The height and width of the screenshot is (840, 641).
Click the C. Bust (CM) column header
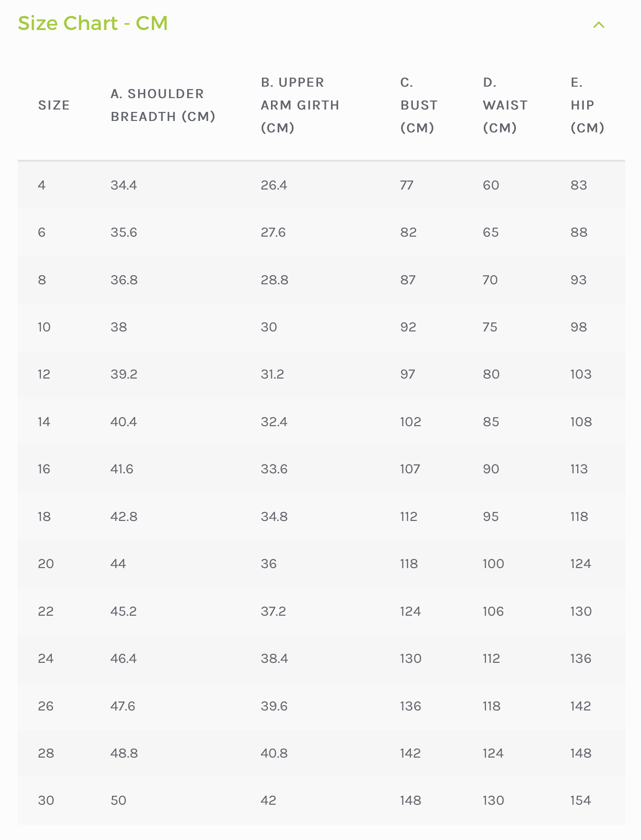[418, 105]
